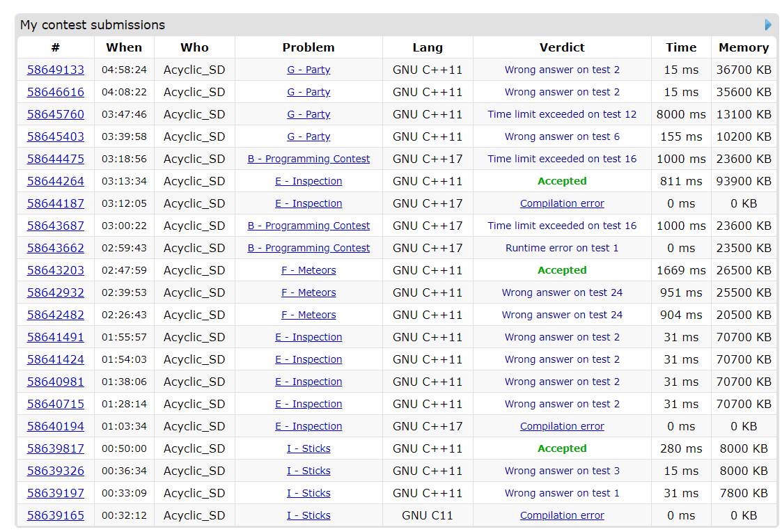The height and width of the screenshot is (532, 782).
Task: Open G - Party problem for submission 58645760
Action: pos(308,114)
